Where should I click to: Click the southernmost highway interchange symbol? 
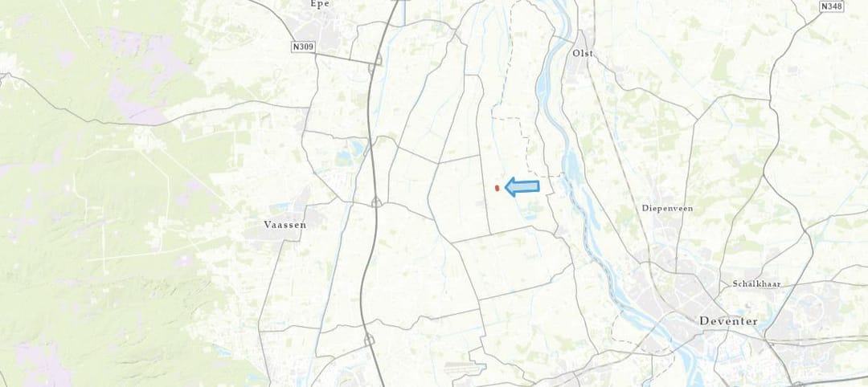pos(369,340)
